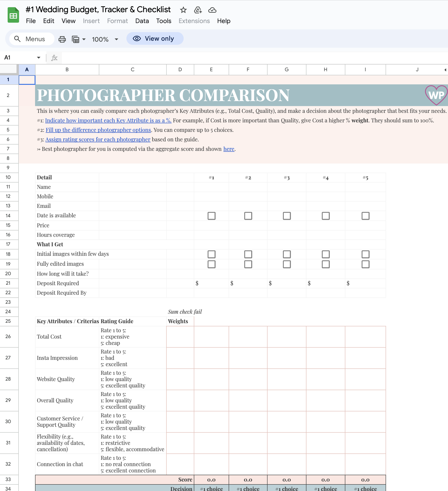
Task: Click the spreadsheet grid view icon
Action: coord(76,39)
